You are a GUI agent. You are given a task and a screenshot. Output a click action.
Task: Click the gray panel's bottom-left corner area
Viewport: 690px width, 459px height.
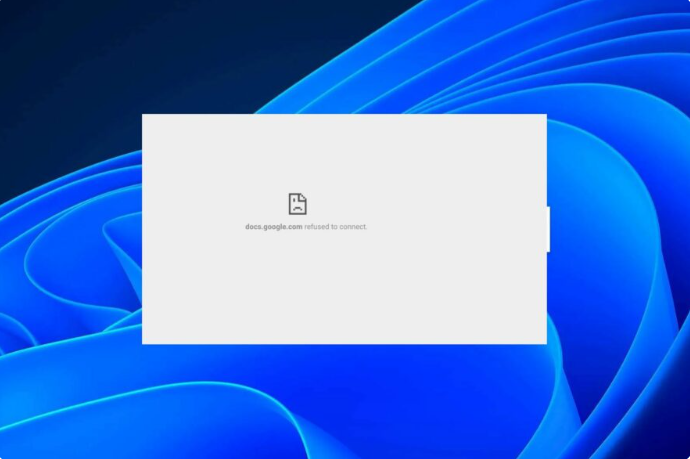click(x=152, y=335)
